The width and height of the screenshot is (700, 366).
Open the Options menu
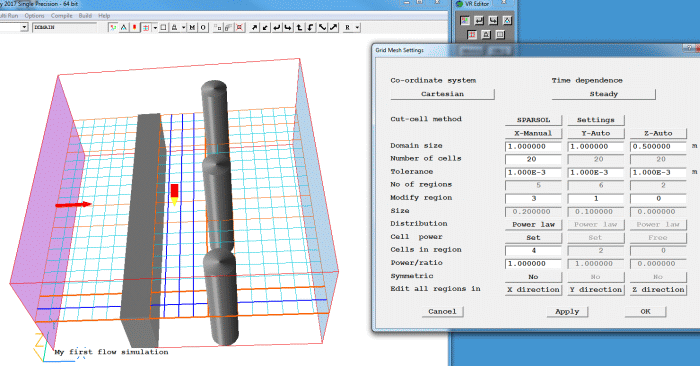click(x=34, y=16)
